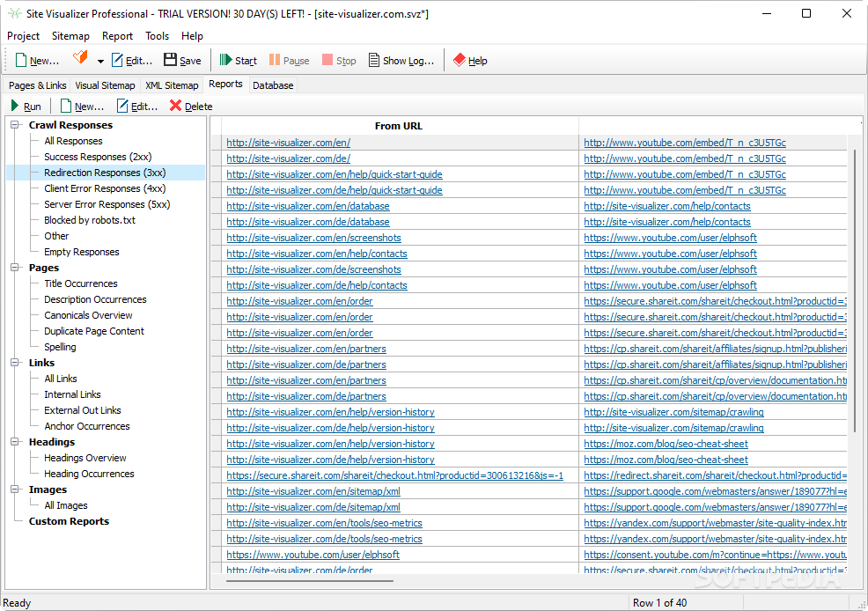Screen dimensions: 868x611
Task: Collapse the Headings tree node
Action: 14,442
